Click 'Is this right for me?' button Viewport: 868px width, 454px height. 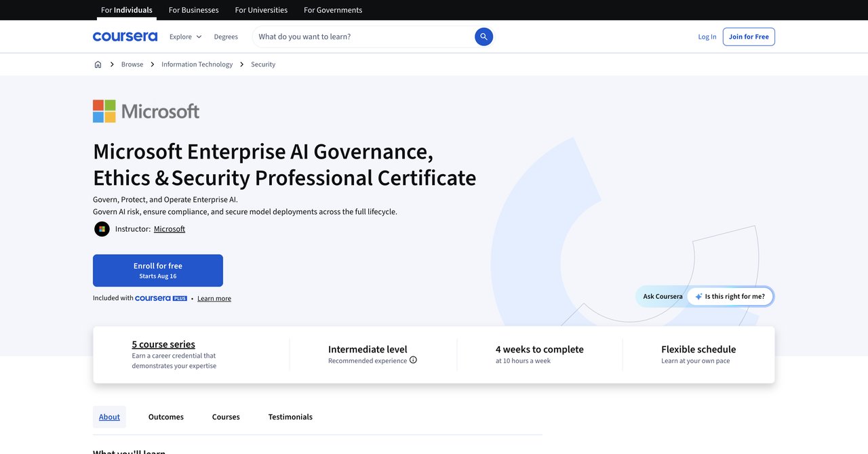[x=730, y=297]
